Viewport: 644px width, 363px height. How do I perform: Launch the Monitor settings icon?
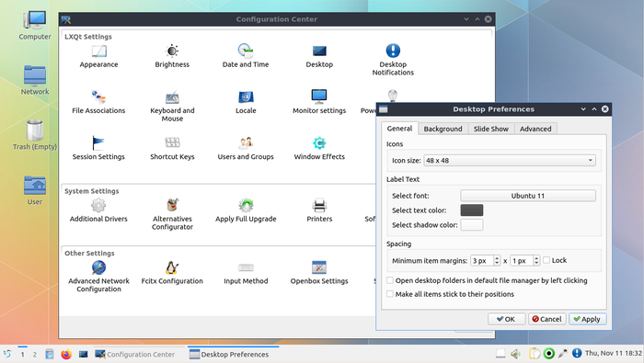click(x=319, y=96)
